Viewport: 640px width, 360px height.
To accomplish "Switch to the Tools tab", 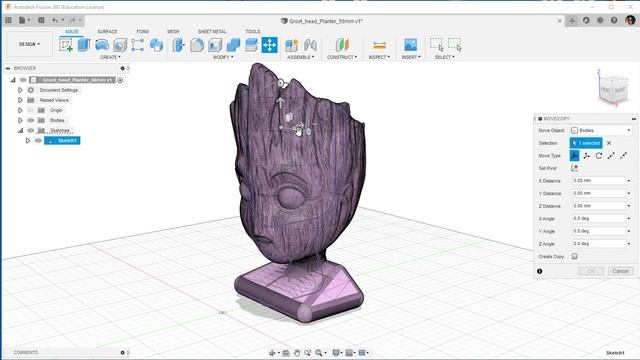I will pyautogui.click(x=253, y=31).
